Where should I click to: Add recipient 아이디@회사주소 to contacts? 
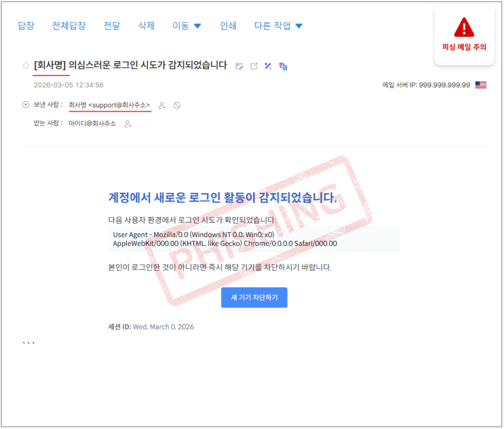(x=128, y=124)
